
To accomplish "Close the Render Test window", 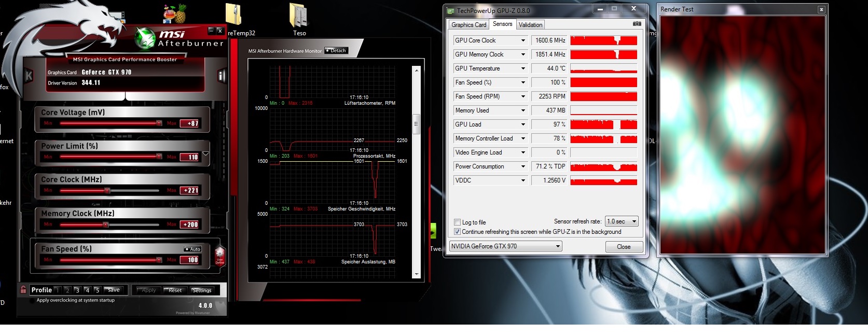I will coord(821,9).
